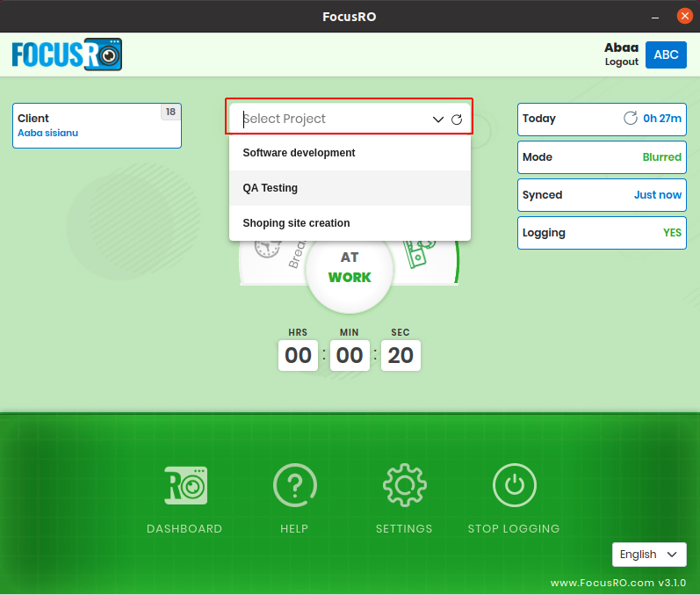This screenshot has height=595, width=700.
Task: Click the AT WORK status button
Action: coord(350,268)
